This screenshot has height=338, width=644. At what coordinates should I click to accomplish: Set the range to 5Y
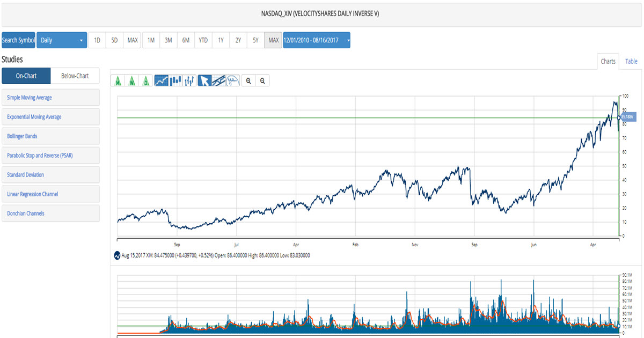pyautogui.click(x=255, y=40)
